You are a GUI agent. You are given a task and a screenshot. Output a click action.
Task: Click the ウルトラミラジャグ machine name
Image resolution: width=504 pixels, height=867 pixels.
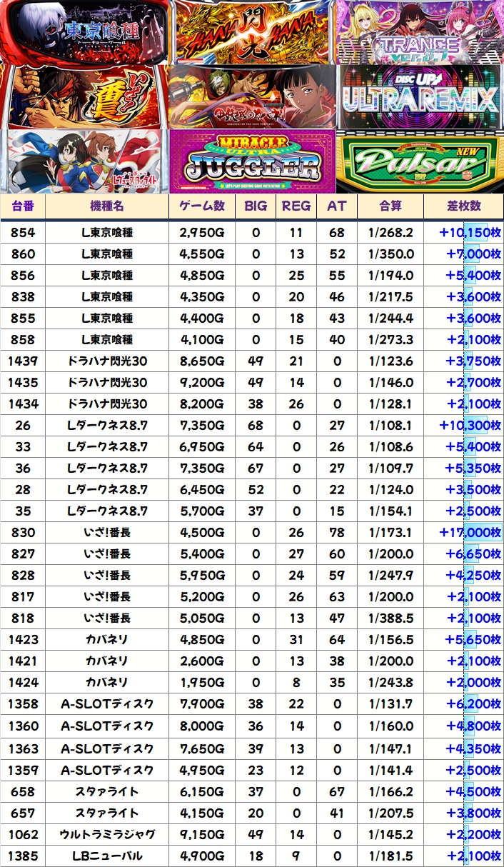pos(107,834)
